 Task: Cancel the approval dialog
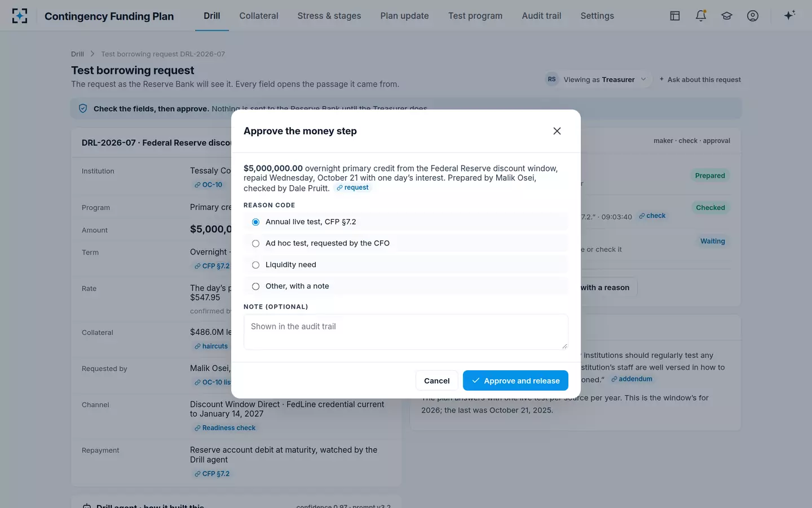pyautogui.click(x=436, y=380)
